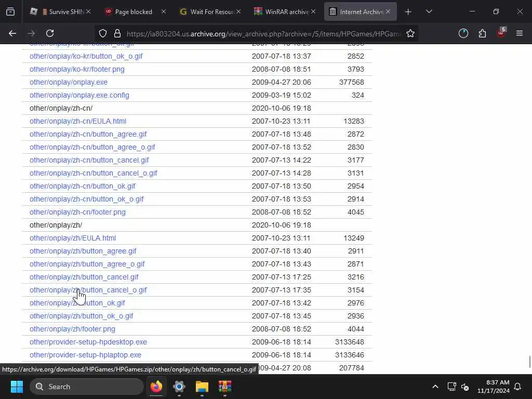Close the Internet Archive tab
The width and height of the screenshot is (532, 399).
point(388,11)
